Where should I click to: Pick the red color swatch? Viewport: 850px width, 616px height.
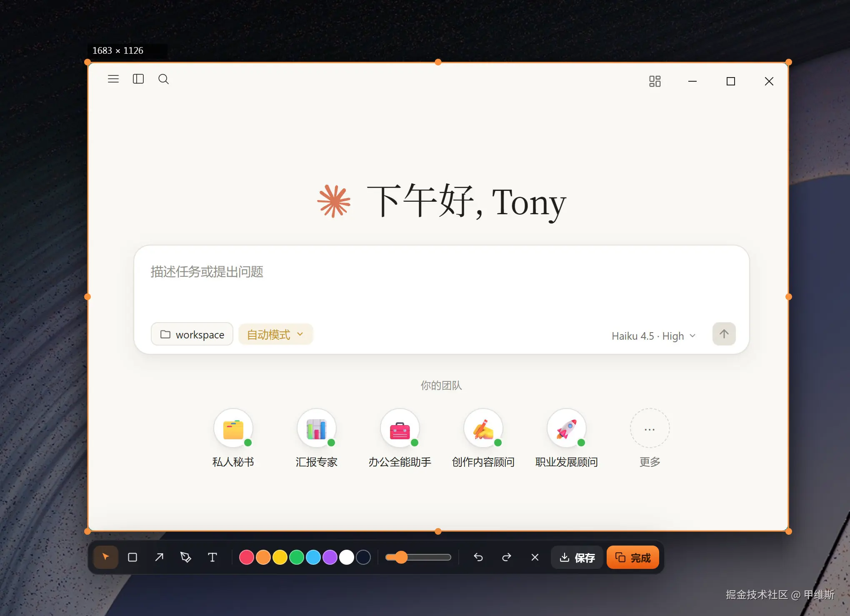pyautogui.click(x=247, y=557)
